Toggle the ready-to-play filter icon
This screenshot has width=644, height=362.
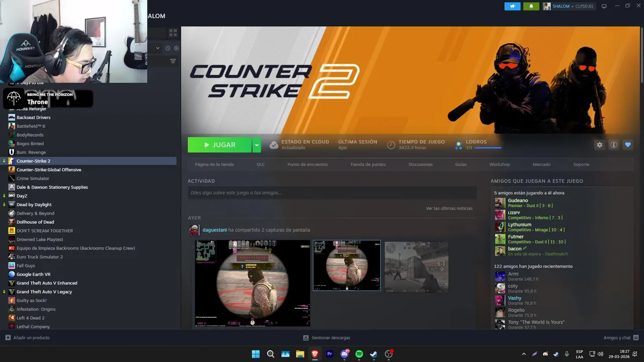pos(177,48)
